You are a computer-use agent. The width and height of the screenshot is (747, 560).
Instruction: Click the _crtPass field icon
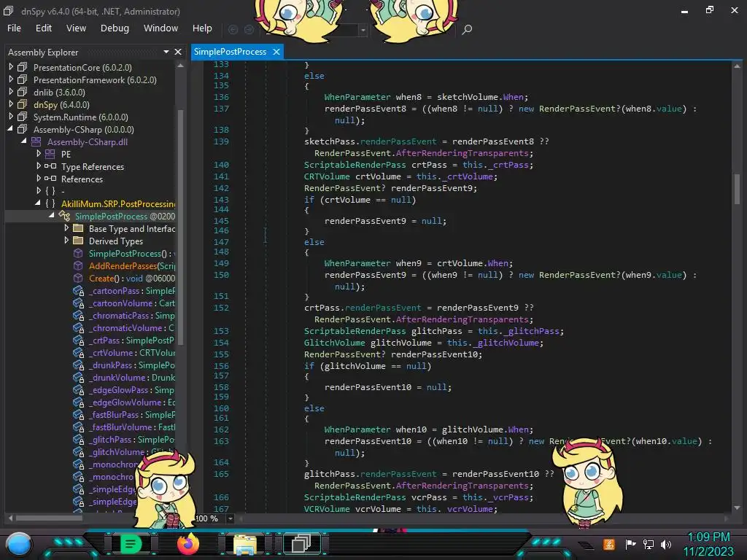[78, 340]
